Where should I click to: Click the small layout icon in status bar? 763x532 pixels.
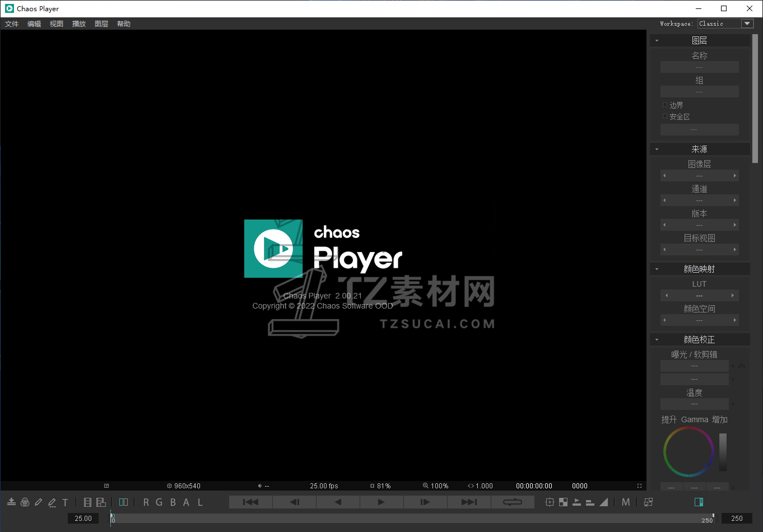click(x=106, y=486)
